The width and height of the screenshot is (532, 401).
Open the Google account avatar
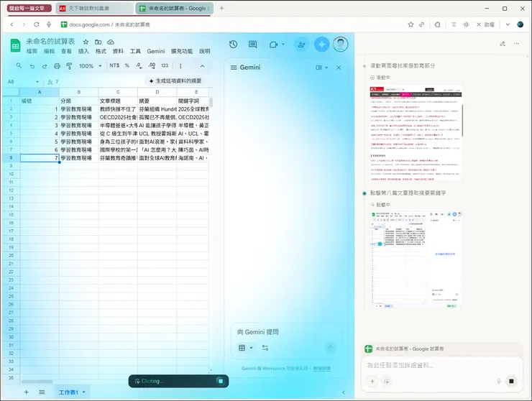point(340,45)
